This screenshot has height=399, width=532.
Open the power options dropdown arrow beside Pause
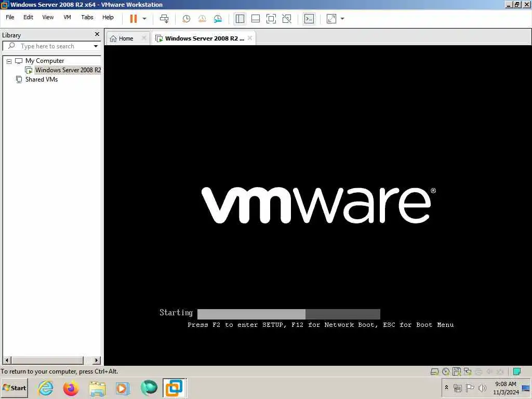click(x=144, y=19)
